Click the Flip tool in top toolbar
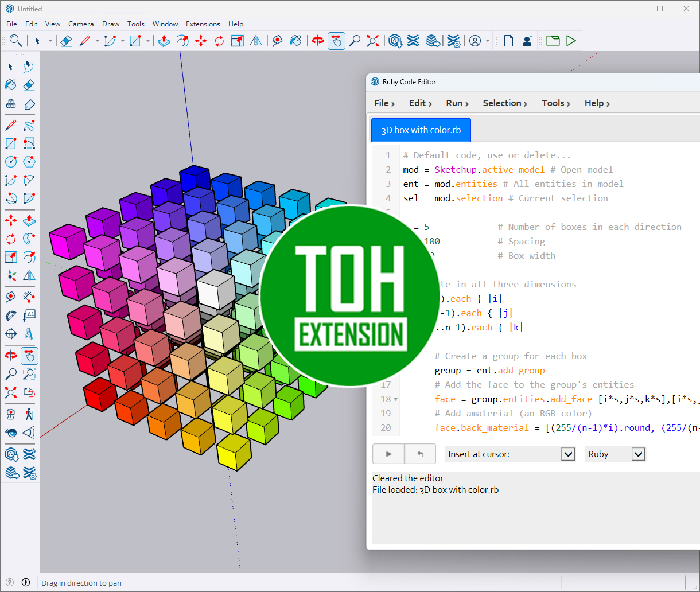 click(x=256, y=41)
